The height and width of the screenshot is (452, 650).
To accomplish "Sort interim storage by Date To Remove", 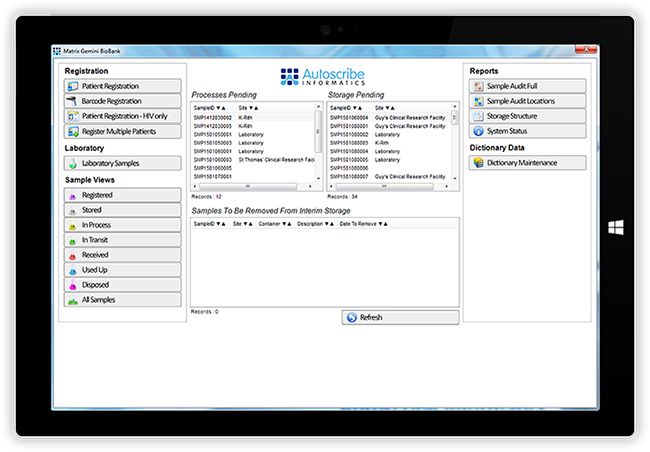I will 364,224.
